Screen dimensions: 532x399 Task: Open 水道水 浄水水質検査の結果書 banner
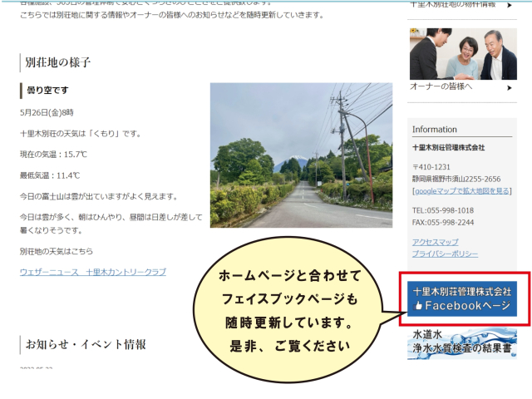(x=462, y=342)
